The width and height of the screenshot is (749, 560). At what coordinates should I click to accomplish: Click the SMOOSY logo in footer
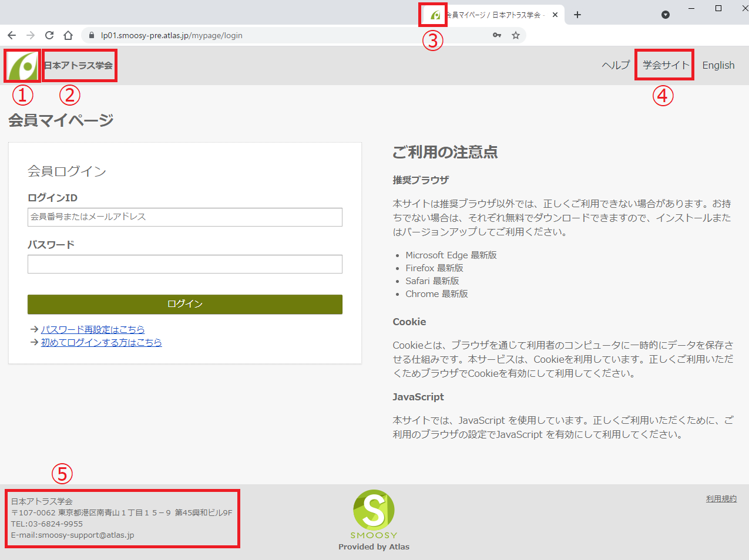[374, 514]
